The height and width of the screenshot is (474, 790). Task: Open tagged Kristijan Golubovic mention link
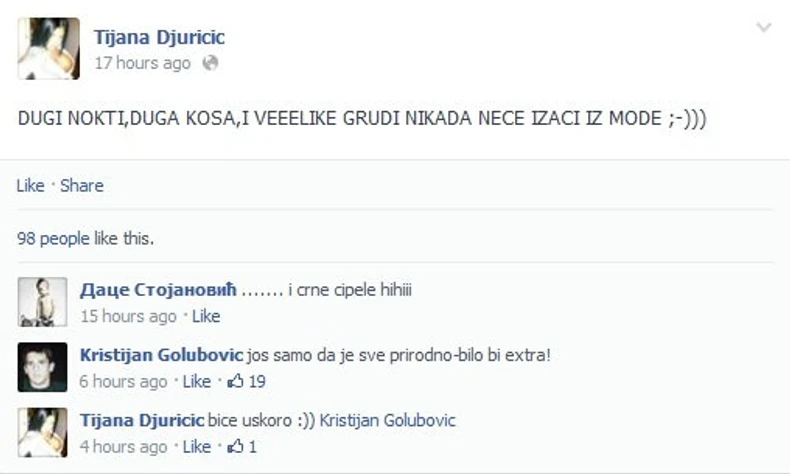(387, 420)
